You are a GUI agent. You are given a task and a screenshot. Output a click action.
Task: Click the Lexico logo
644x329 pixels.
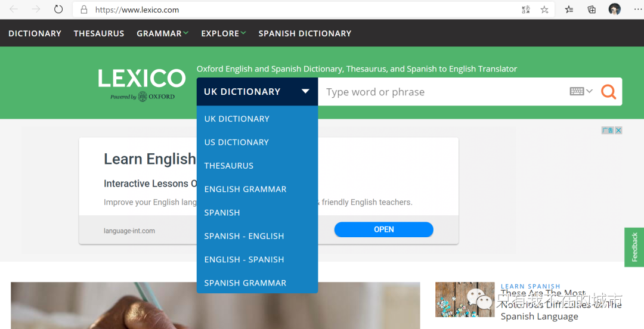[x=142, y=85]
